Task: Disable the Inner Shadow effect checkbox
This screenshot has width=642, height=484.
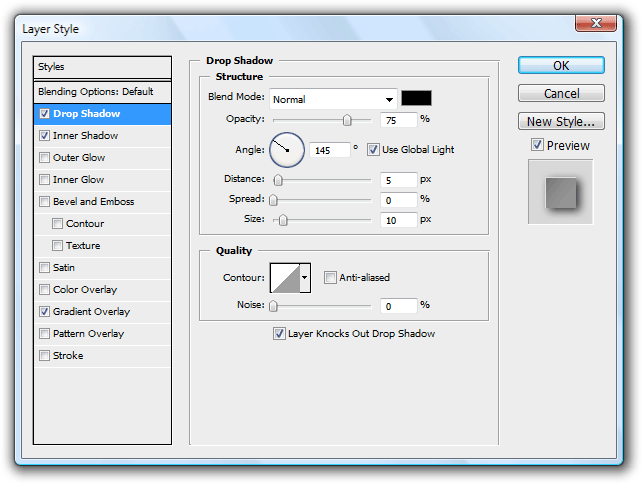Action: [x=44, y=136]
